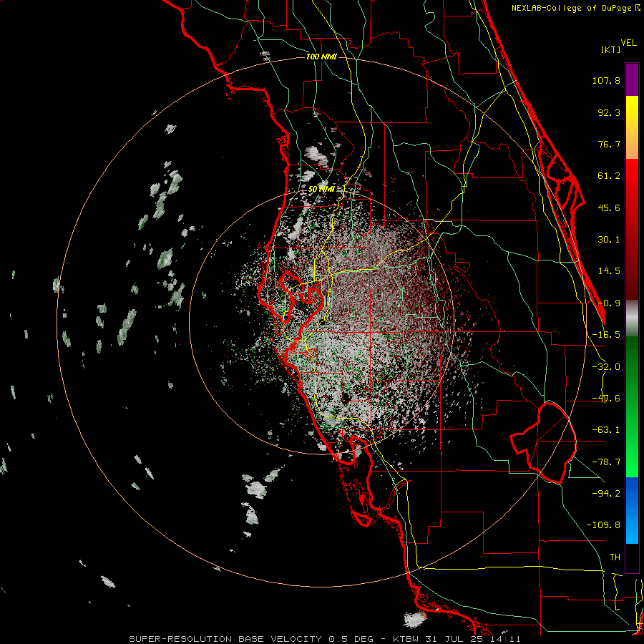Click the VEL legend heading
The height and width of the screenshot is (644, 644).
pyautogui.click(x=628, y=43)
